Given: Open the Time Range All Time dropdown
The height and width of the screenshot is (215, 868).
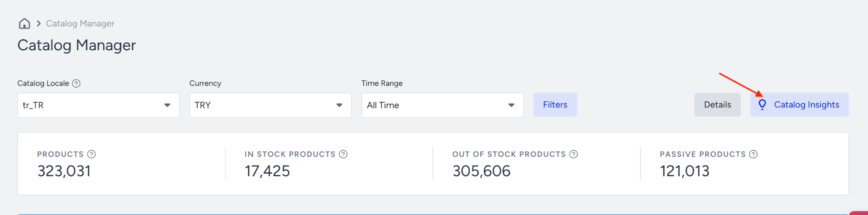Looking at the screenshot, I should click(x=442, y=105).
